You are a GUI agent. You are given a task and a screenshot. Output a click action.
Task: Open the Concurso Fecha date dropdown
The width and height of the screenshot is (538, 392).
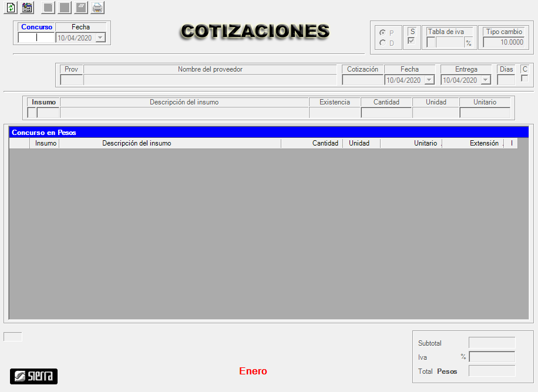pyautogui.click(x=100, y=38)
